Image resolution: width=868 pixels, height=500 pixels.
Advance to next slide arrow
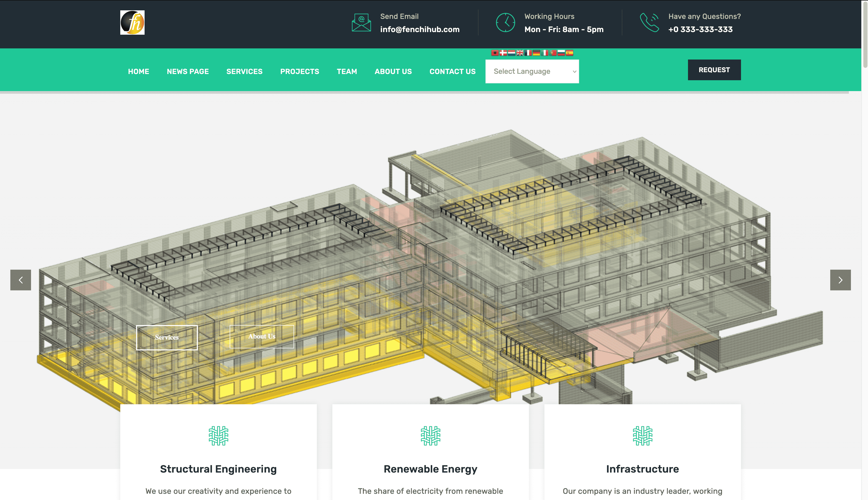point(840,280)
